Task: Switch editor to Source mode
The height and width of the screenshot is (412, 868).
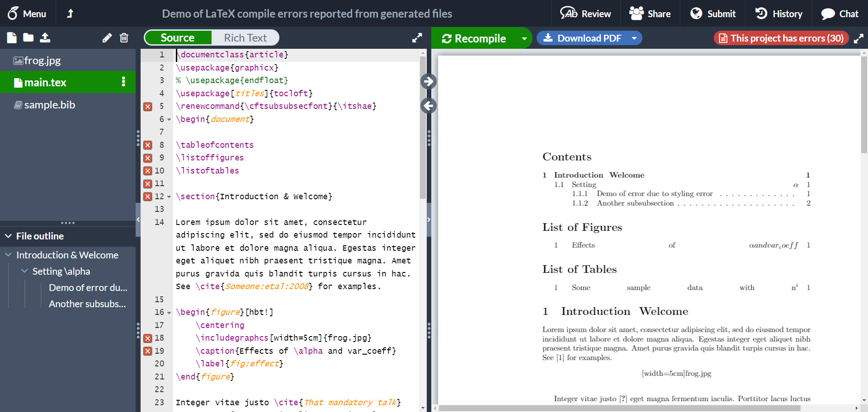Action: point(178,38)
